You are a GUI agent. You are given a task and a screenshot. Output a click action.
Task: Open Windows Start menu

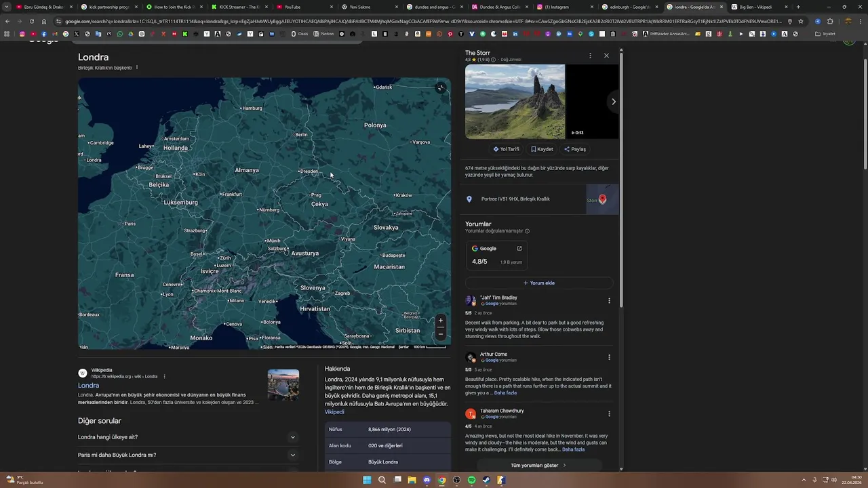367,480
